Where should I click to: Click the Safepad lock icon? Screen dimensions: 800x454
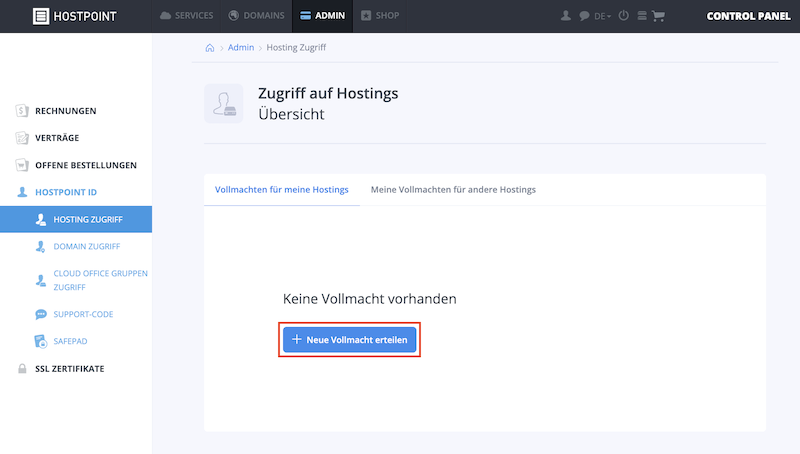[x=41, y=341]
